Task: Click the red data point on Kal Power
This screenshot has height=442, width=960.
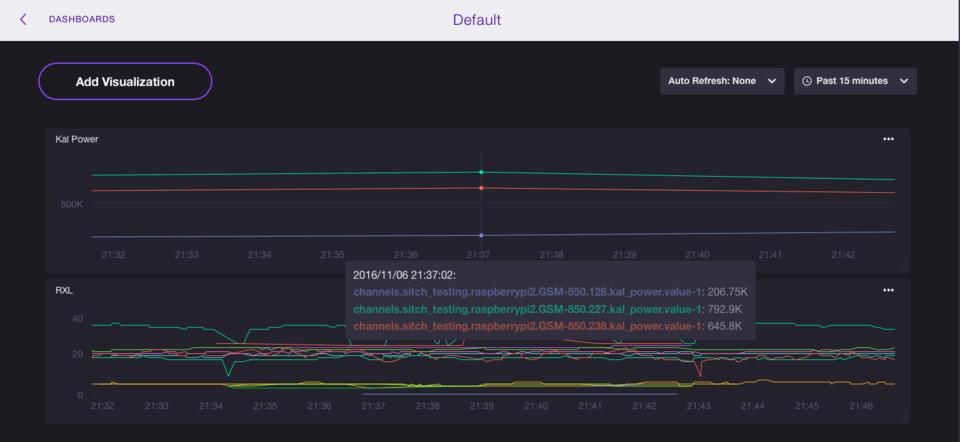Action: point(481,188)
